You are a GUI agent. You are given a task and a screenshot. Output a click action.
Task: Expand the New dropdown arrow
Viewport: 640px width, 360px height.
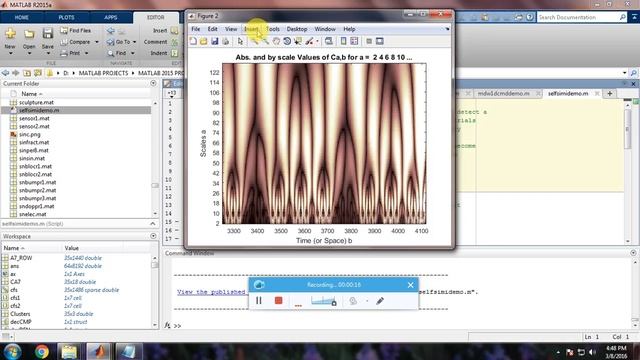tap(10, 53)
